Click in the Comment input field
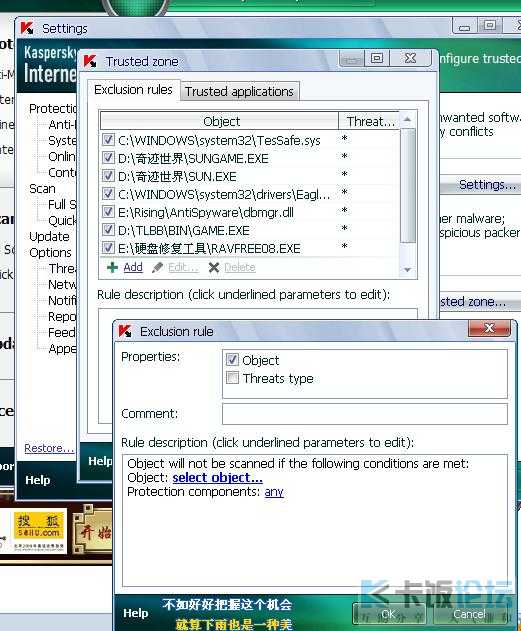 364,414
